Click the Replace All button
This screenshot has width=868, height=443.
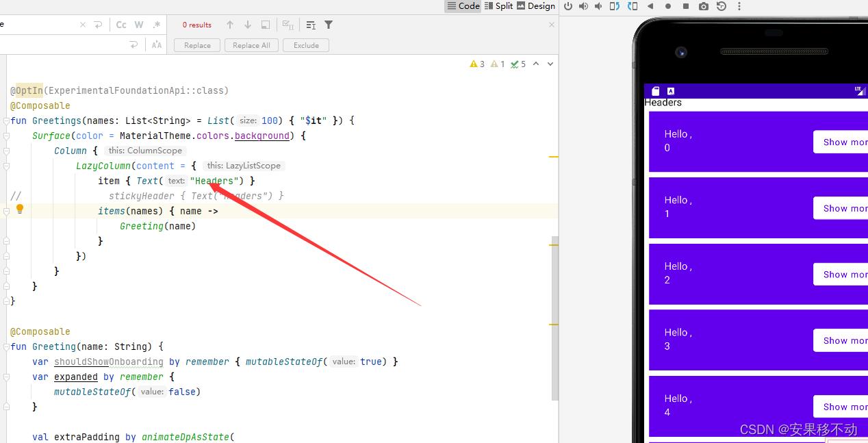[251, 45]
